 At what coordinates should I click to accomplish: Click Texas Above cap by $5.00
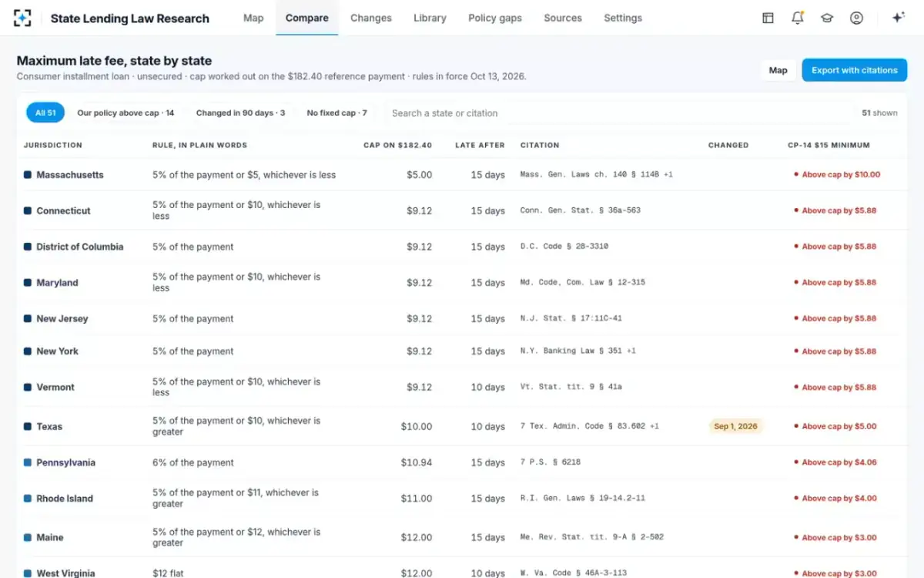pos(835,426)
